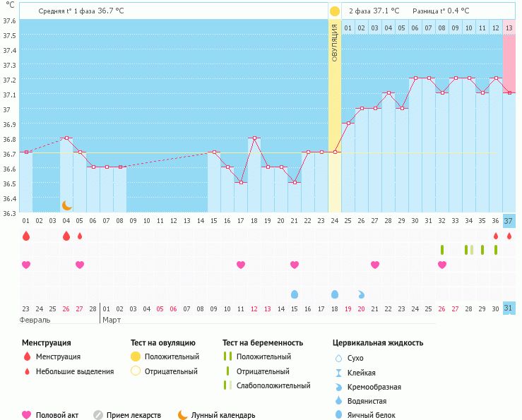The height and width of the screenshot is (420, 522).
Task: Click the vertical ОВУЛЯЦИЯ column label
Action: pos(335,42)
